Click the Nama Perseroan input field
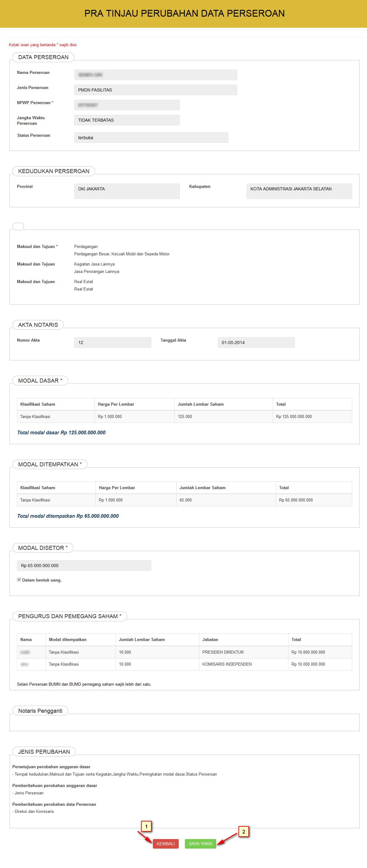The height and width of the screenshot is (868, 367). 155,75
